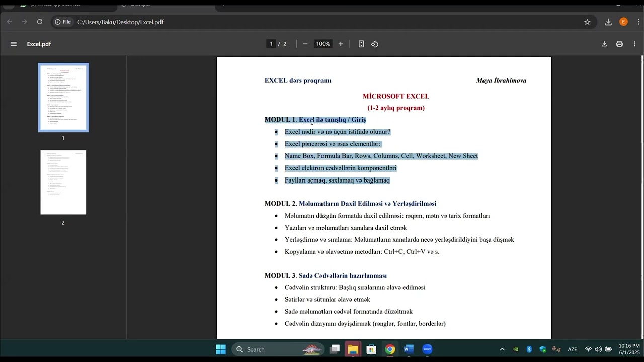The width and height of the screenshot is (644, 362).
Task: Open volume speaker icon
Action: [598, 349]
